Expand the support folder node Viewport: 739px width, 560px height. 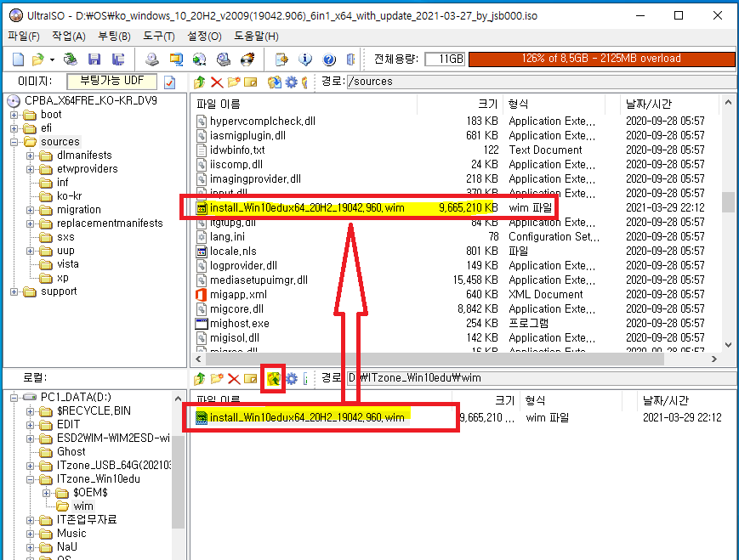click(14, 292)
